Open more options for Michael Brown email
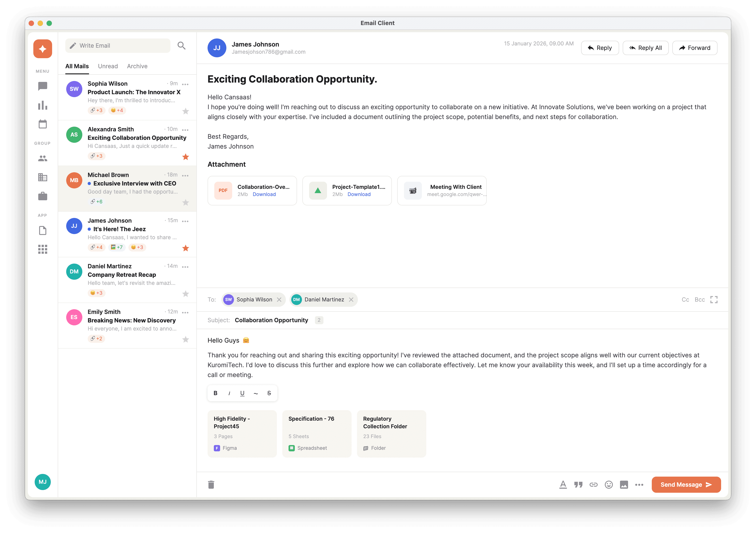 [x=185, y=176]
